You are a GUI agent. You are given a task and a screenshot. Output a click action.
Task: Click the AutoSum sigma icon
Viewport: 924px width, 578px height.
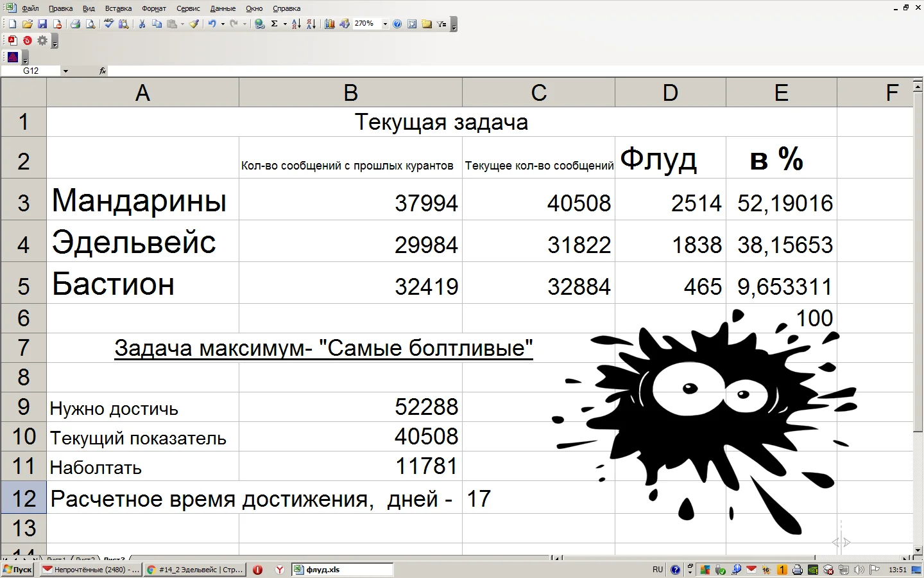(x=274, y=24)
